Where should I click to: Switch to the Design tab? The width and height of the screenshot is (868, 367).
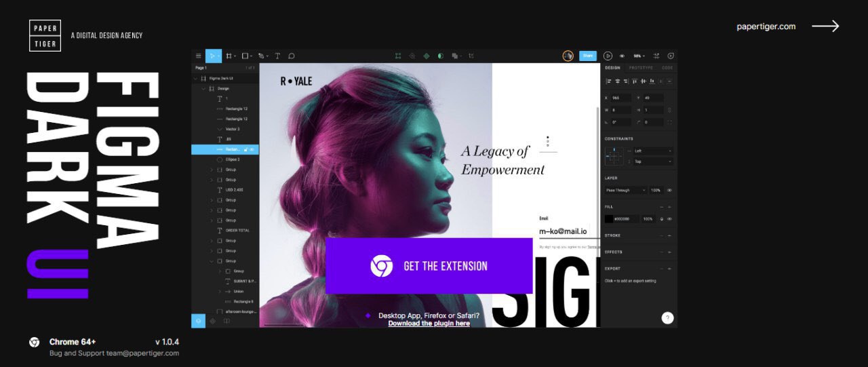[x=612, y=68]
